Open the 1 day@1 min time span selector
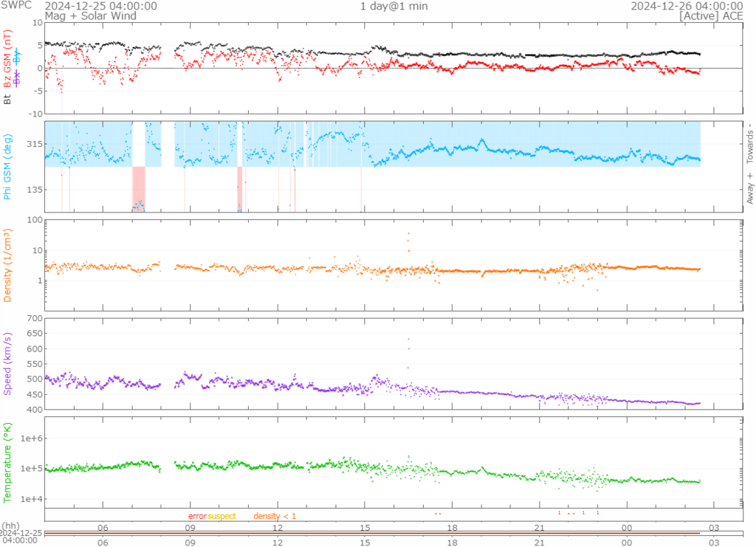 [394, 7]
